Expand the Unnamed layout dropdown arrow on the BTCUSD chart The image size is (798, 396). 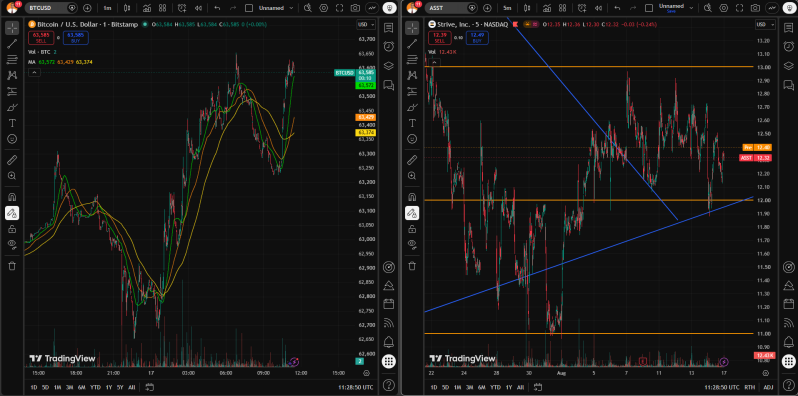tap(291, 8)
